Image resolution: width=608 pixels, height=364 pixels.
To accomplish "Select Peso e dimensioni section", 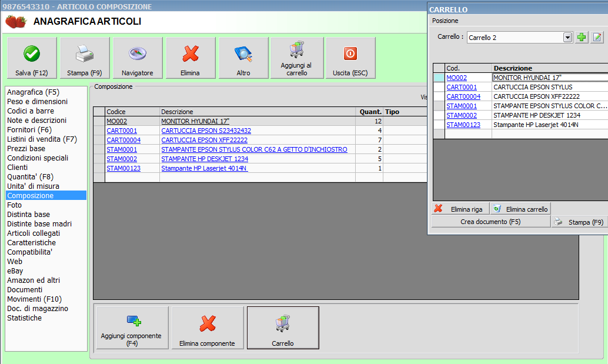I will pyautogui.click(x=37, y=102).
